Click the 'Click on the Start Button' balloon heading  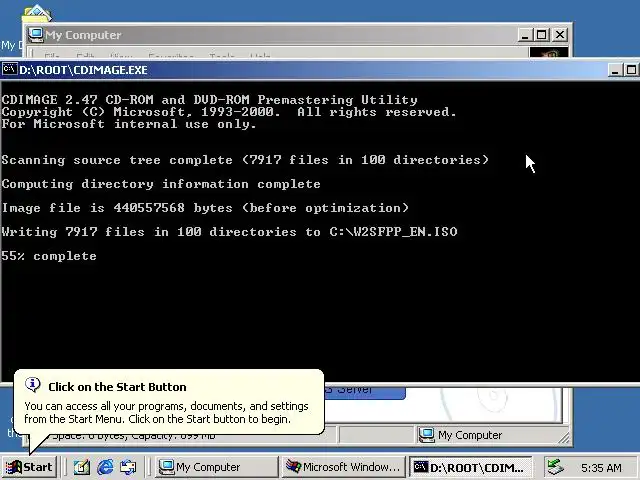click(117, 387)
